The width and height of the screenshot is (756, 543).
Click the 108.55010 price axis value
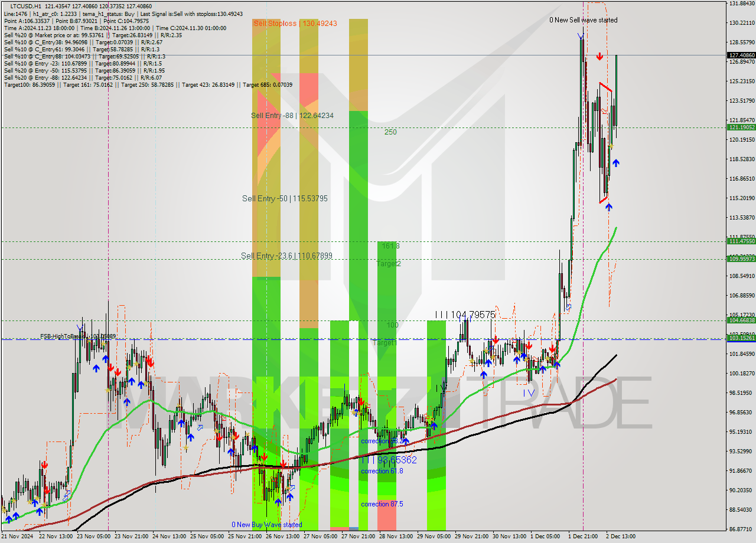(x=742, y=276)
